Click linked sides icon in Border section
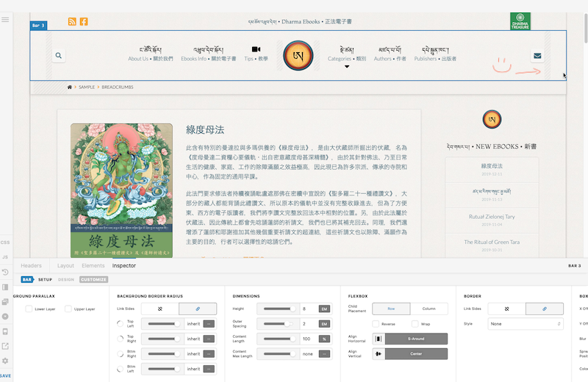The height and width of the screenshot is (382, 588). (x=545, y=309)
